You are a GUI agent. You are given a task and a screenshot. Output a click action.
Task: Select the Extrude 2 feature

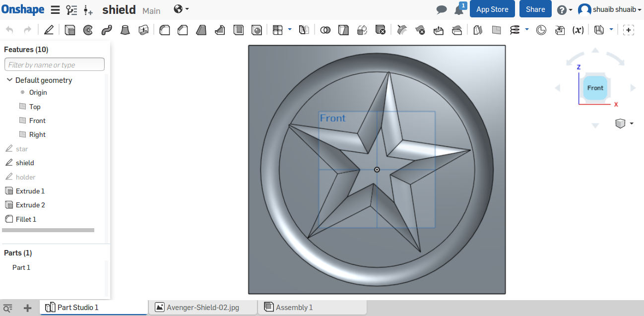[x=30, y=205]
